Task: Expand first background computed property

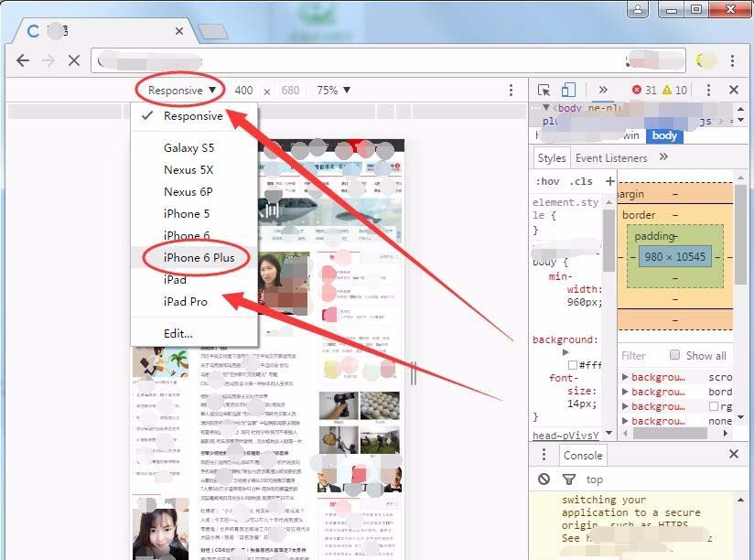Action: pos(625,377)
